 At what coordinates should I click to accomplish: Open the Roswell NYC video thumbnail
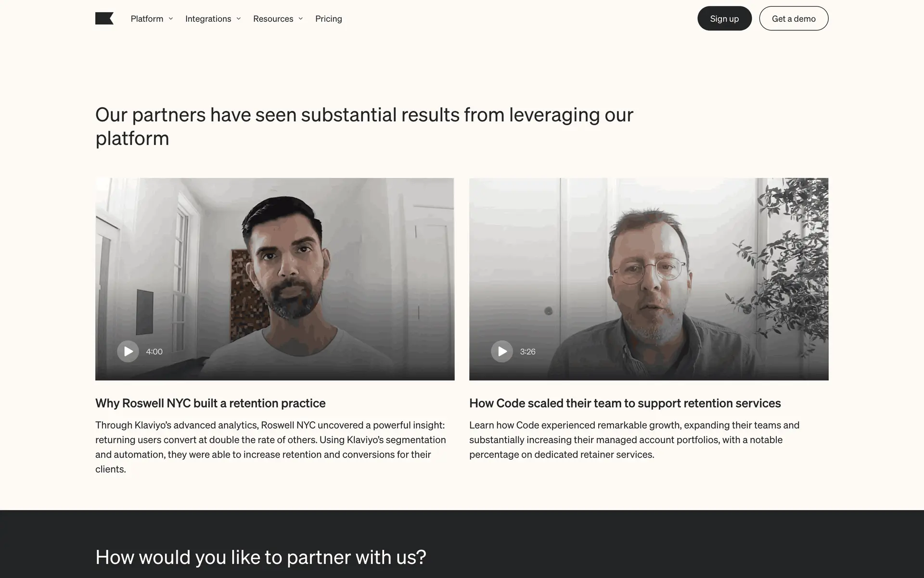(x=275, y=279)
